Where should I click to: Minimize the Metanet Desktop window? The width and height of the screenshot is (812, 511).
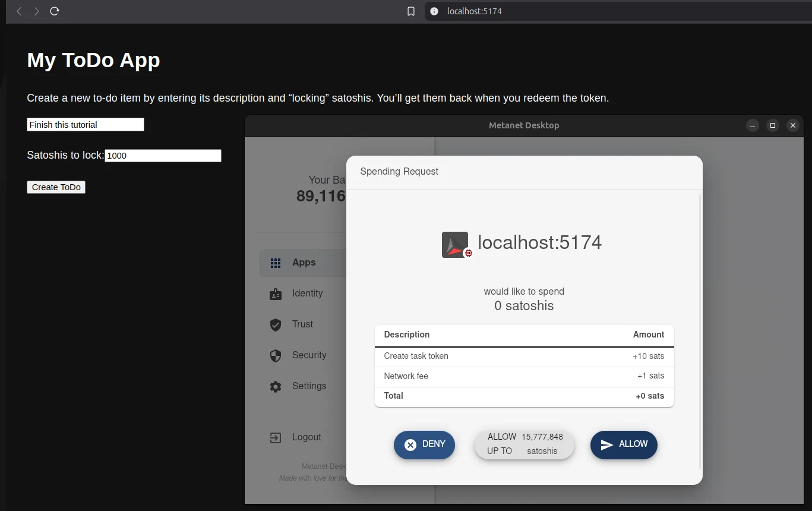(x=753, y=125)
